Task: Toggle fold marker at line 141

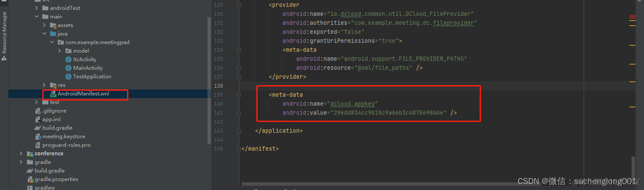Action: coord(239,113)
